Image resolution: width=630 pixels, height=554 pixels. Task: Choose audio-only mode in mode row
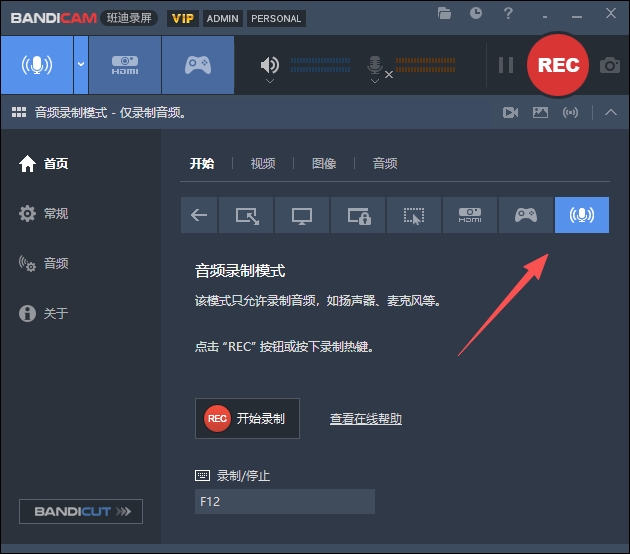tap(582, 215)
